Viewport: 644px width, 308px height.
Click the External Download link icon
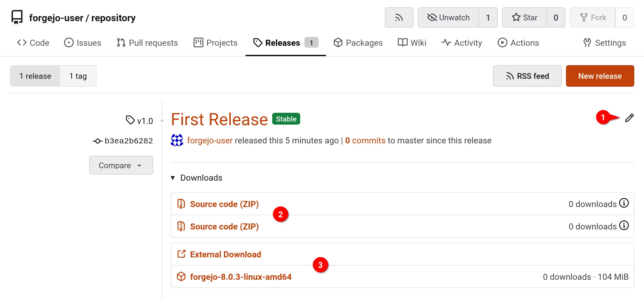pos(181,254)
